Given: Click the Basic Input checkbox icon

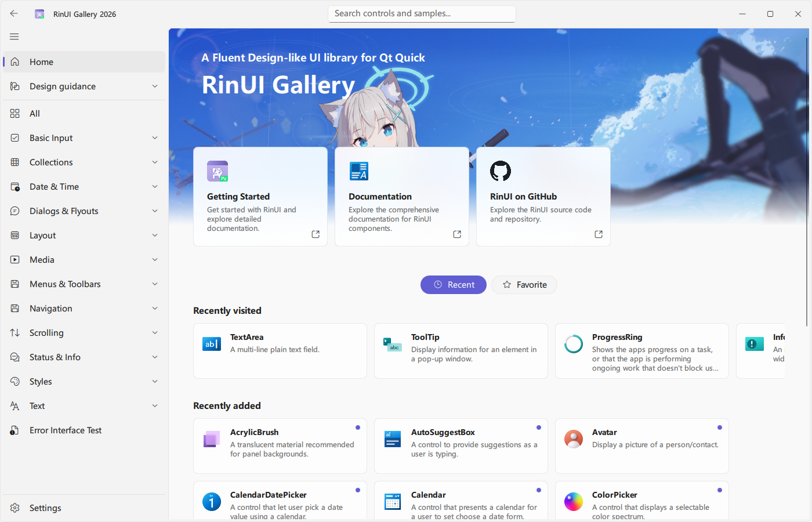Looking at the screenshot, I should click(x=15, y=138).
